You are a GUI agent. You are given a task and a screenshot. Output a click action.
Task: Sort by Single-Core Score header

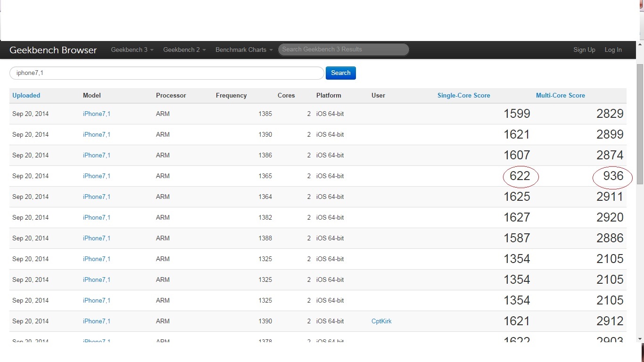click(x=463, y=95)
